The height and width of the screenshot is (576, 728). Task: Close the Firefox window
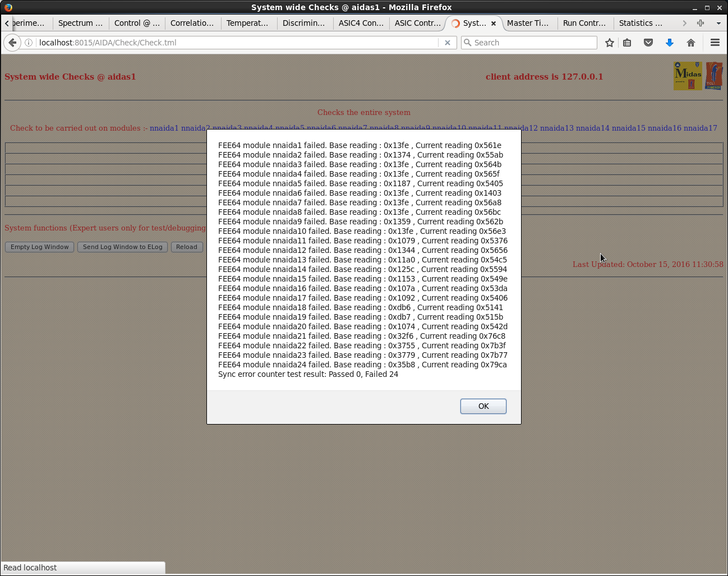click(720, 8)
